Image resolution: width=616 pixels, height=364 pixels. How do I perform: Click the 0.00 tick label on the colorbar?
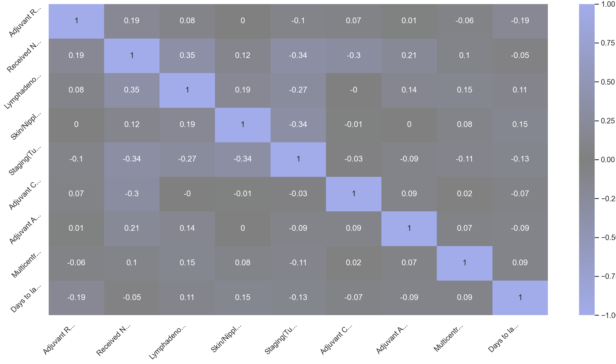click(x=607, y=160)
